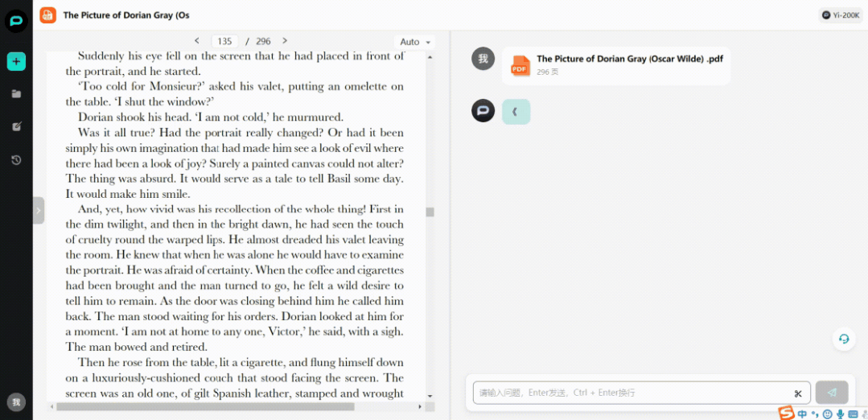Click the scissors icon in input box

[798, 393]
